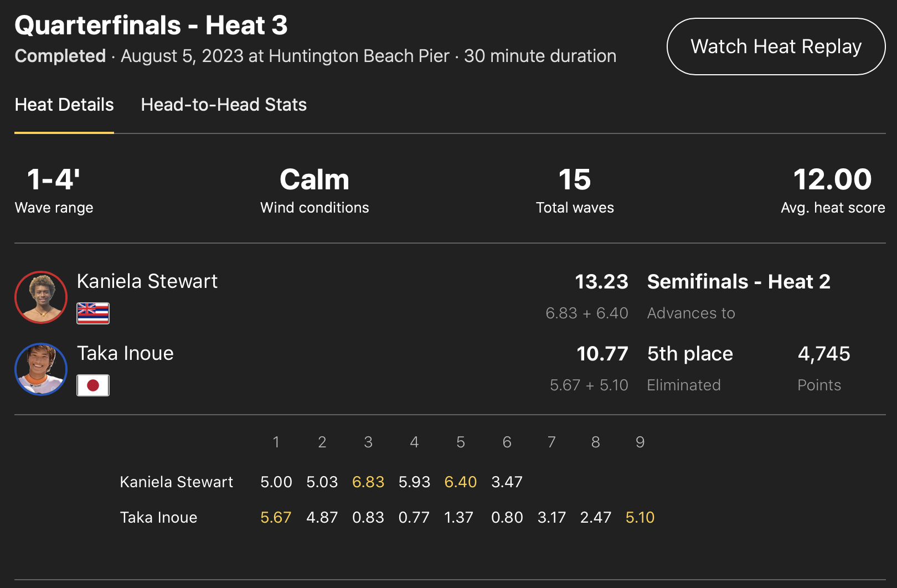This screenshot has width=897, height=588.
Task: Click Kaniela Stewart's name in wave table
Action: click(177, 482)
